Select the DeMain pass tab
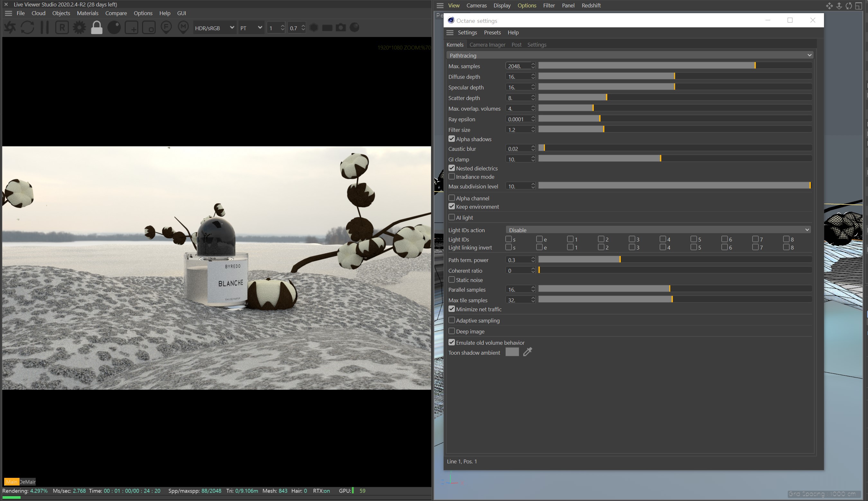The image size is (868, 501). (x=28, y=482)
